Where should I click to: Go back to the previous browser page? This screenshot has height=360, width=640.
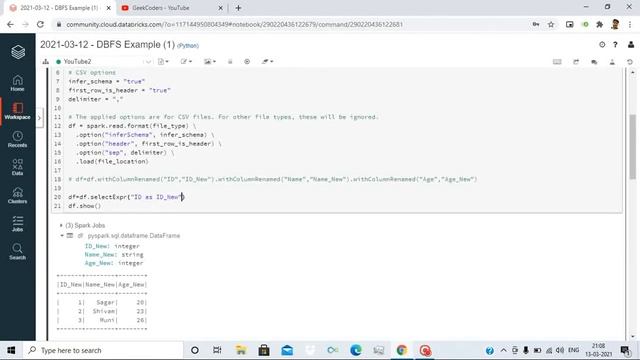point(10,24)
